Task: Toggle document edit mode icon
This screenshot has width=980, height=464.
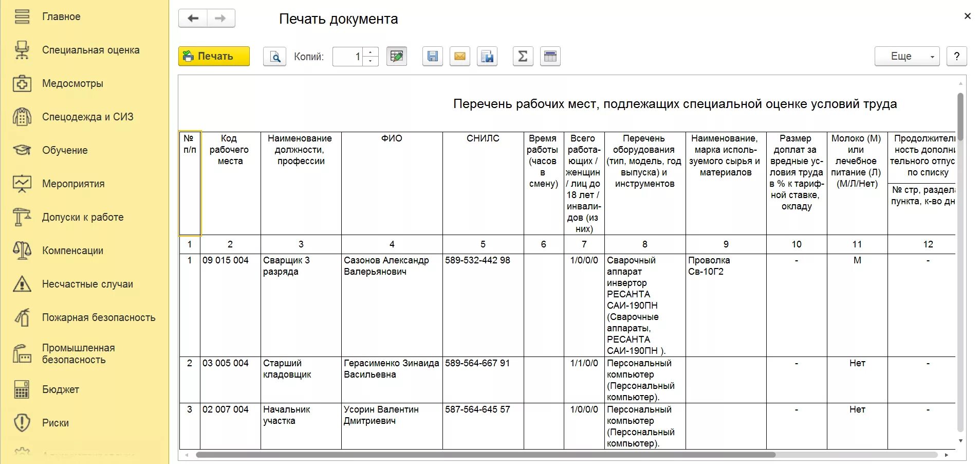Action: [397, 57]
